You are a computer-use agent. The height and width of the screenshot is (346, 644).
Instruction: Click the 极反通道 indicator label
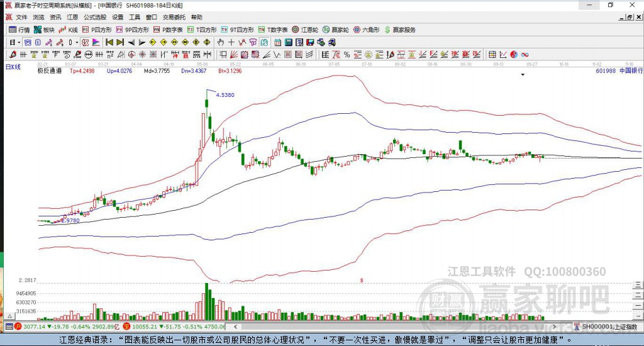(50, 70)
